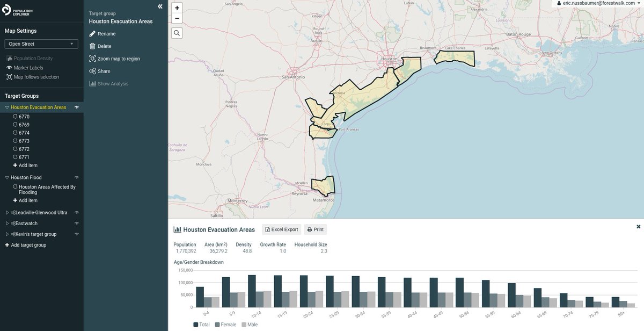Click the user account icon
Viewport: 644px width, 331px height.
559,3
